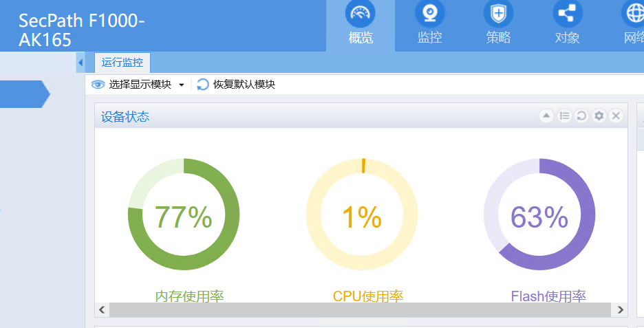Click 恢复默认模块 to restore default modules
Viewport: 644px width, 328px height.
point(236,85)
